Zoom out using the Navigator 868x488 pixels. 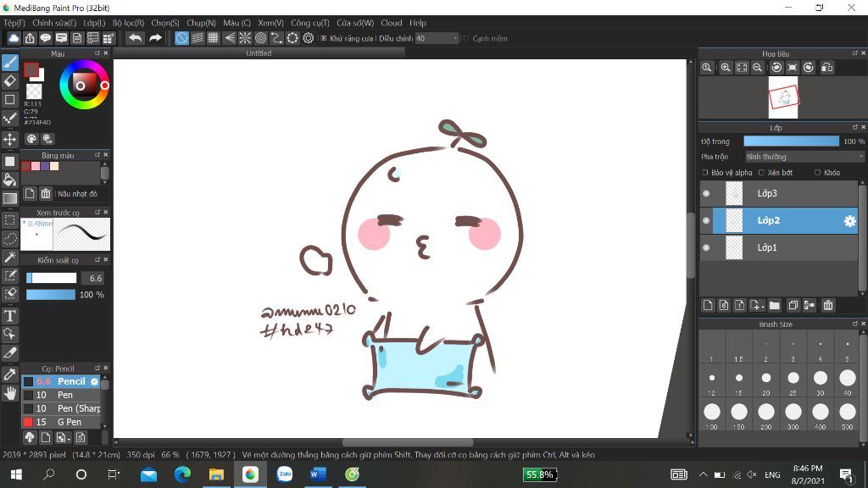click(757, 68)
